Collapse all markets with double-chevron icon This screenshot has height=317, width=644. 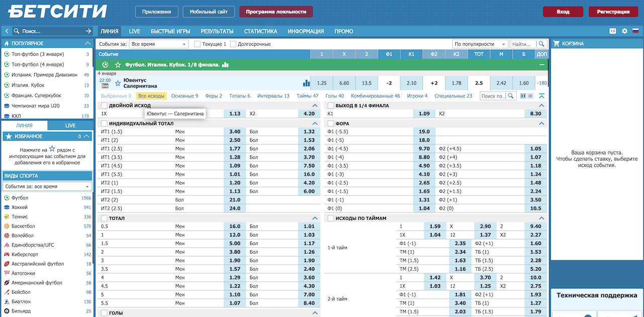pos(541,96)
